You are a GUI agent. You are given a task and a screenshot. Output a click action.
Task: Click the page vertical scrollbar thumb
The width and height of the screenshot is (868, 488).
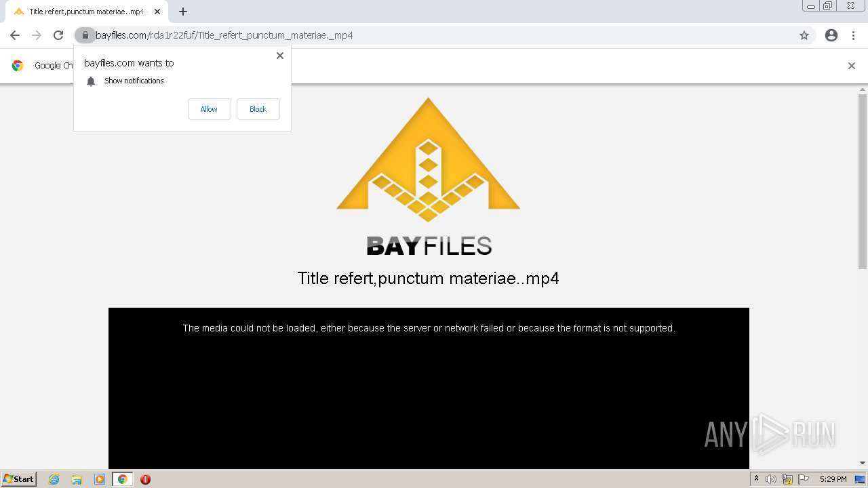[x=863, y=181]
